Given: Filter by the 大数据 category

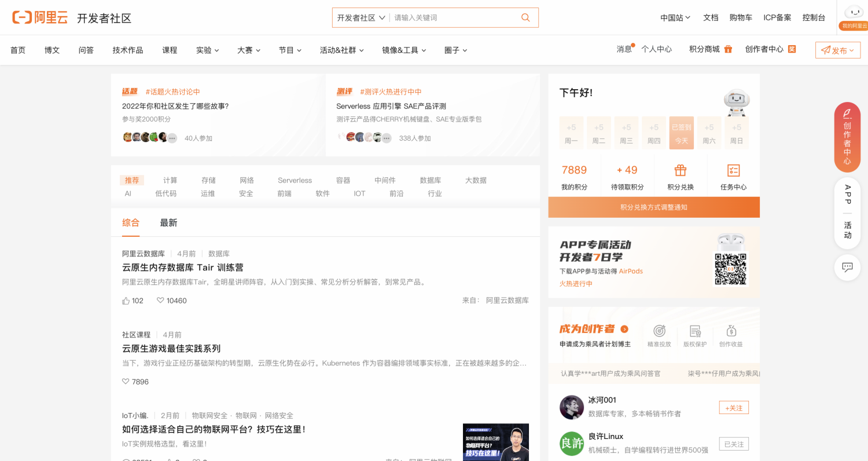Looking at the screenshot, I should (476, 180).
